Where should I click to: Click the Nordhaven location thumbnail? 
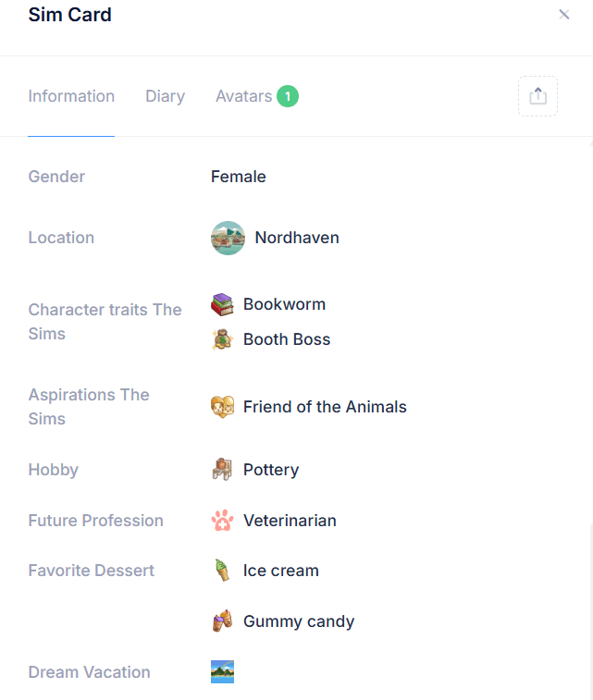coord(228,238)
